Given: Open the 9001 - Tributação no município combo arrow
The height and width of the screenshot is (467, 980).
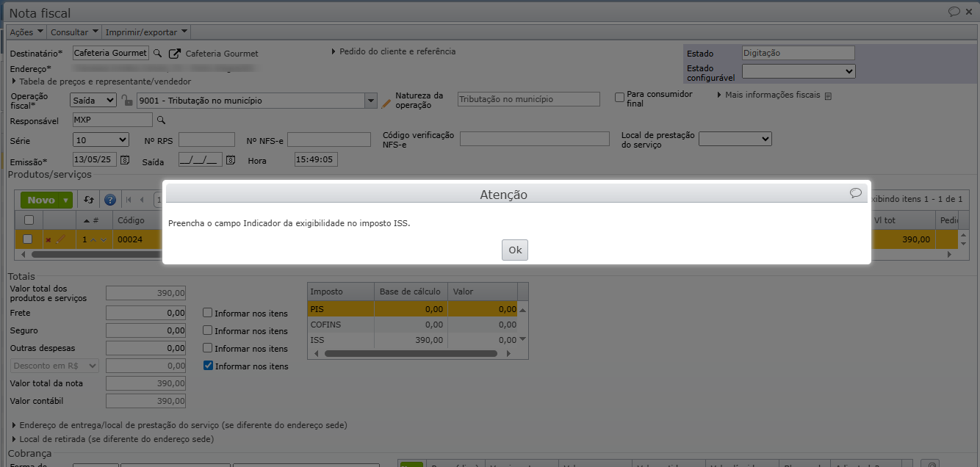Looking at the screenshot, I should 371,101.
